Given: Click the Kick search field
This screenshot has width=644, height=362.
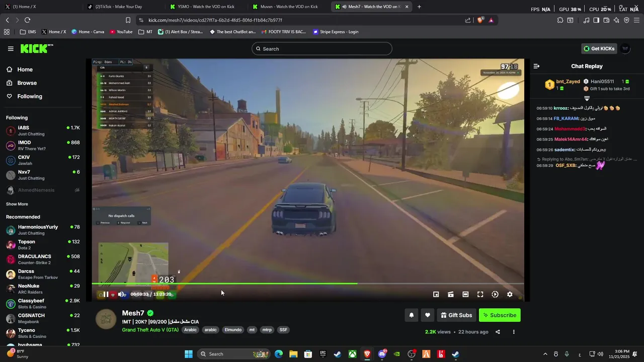Looking at the screenshot, I should [x=322, y=49].
